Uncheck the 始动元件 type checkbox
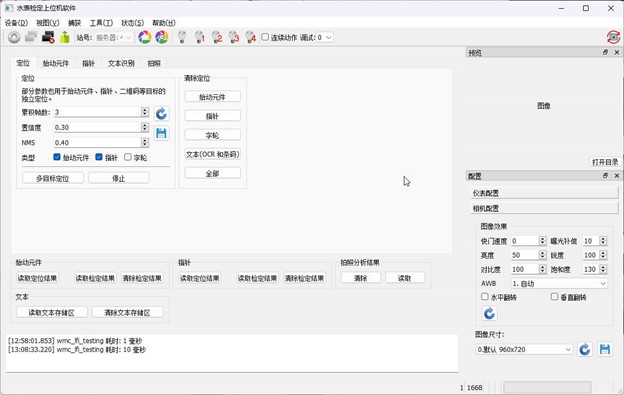624x395 pixels. click(x=57, y=157)
